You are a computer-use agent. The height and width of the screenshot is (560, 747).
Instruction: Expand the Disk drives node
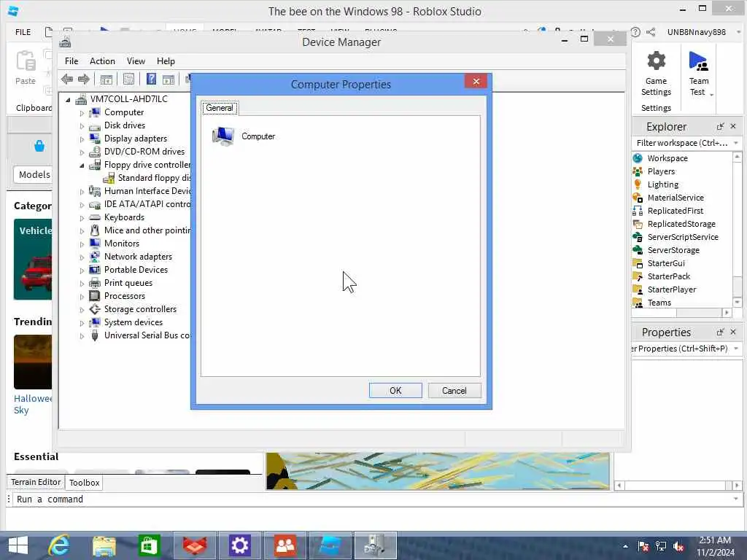click(x=82, y=126)
